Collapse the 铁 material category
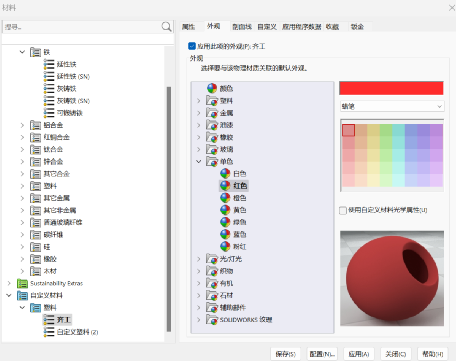Screen dimensions: 456x361 point(22,52)
